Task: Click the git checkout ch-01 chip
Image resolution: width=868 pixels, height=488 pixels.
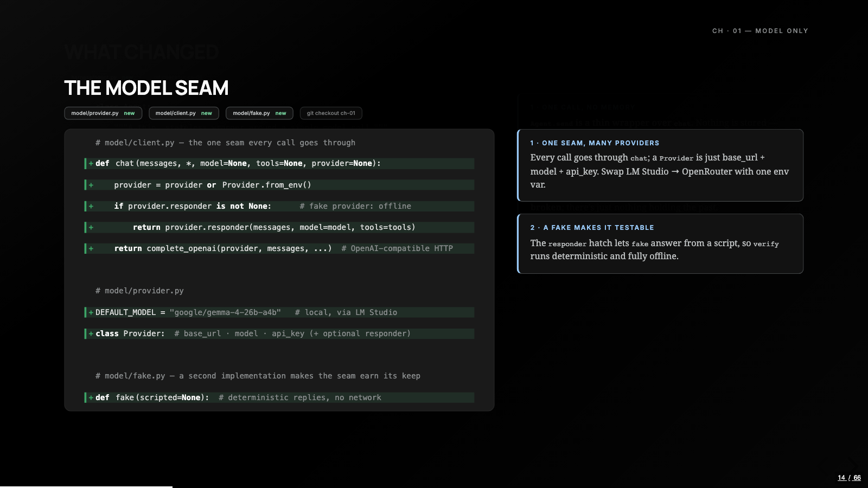Action: pyautogui.click(x=331, y=113)
